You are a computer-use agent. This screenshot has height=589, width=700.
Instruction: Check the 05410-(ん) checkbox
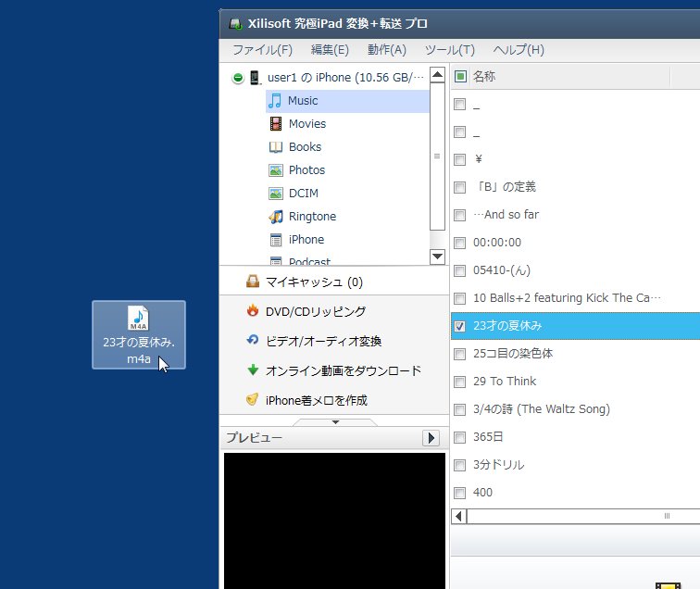click(x=460, y=270)
